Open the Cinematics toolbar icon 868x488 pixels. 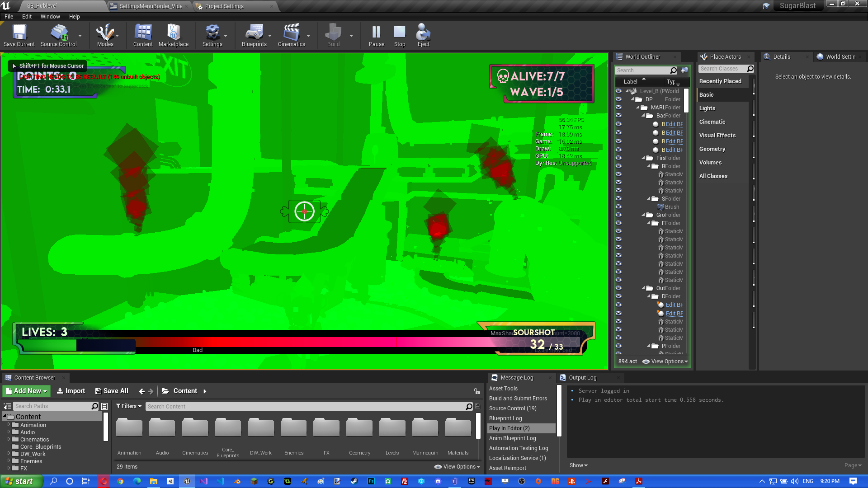[x=291, y=35]
